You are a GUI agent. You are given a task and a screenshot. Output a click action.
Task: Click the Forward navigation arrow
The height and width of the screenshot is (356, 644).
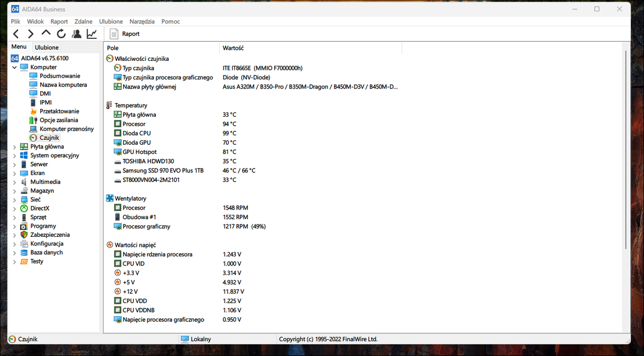click(x=31, y=34)
